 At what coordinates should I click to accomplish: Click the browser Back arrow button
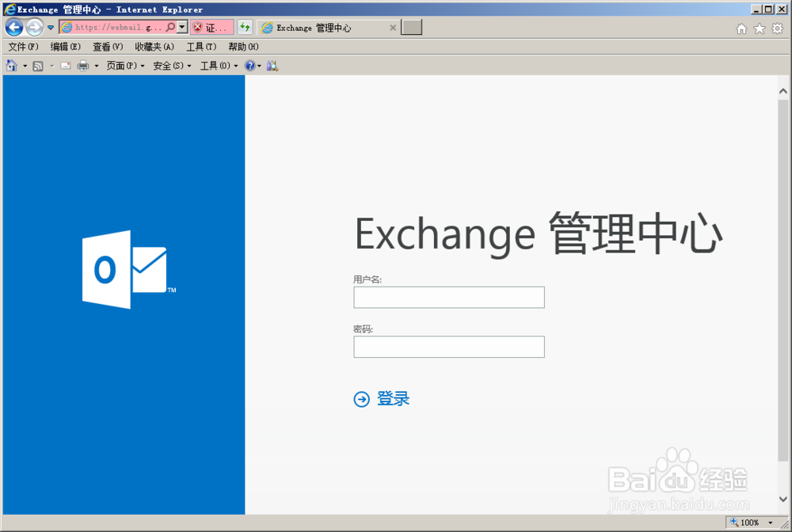pos(14,27)
